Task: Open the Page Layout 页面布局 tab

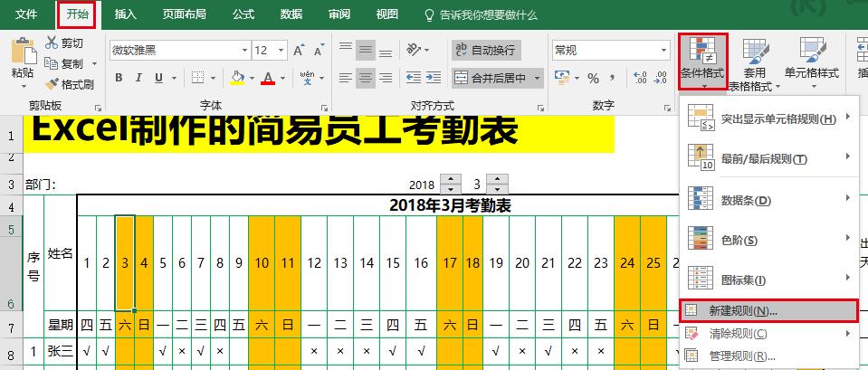Action: tap(184, 14)
